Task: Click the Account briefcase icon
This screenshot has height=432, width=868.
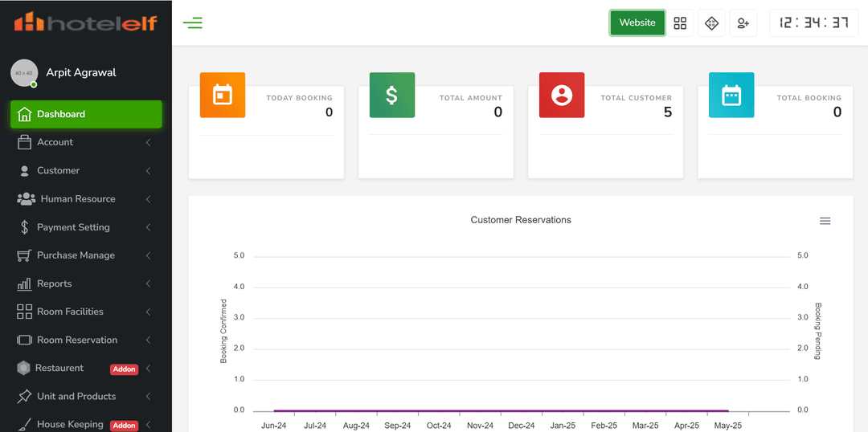Action: 24,143
